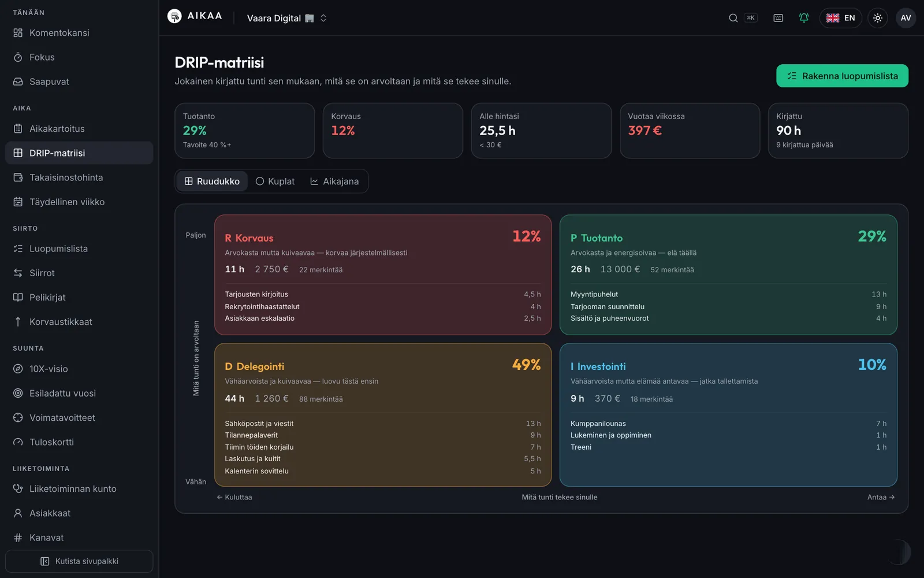Click the keyboard shortcuts icon
924x578 pixels.
point(778,18)
